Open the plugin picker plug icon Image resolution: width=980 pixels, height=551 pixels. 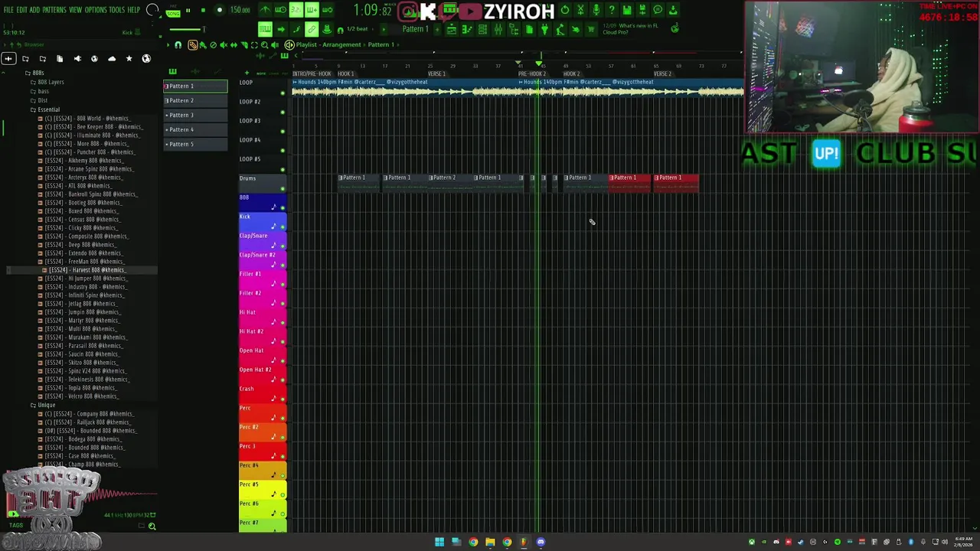point(544,29)
